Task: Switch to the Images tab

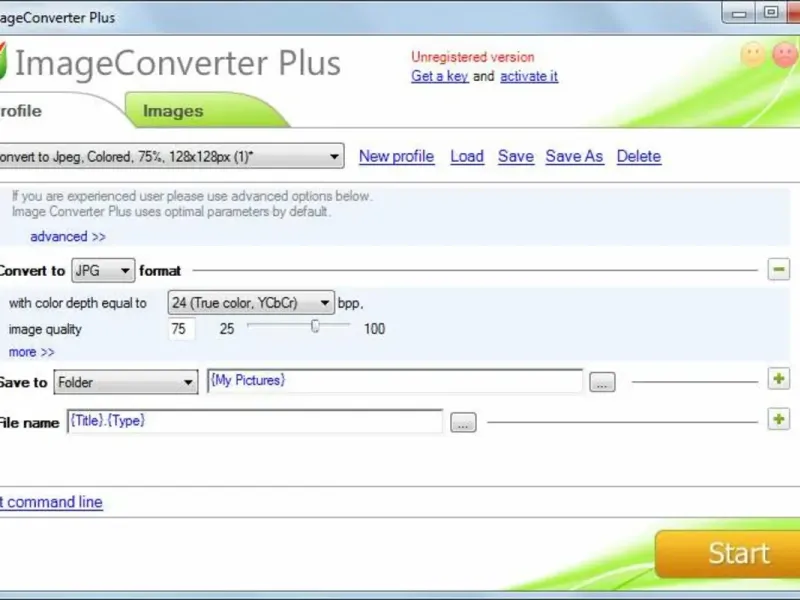Action: 173,111
